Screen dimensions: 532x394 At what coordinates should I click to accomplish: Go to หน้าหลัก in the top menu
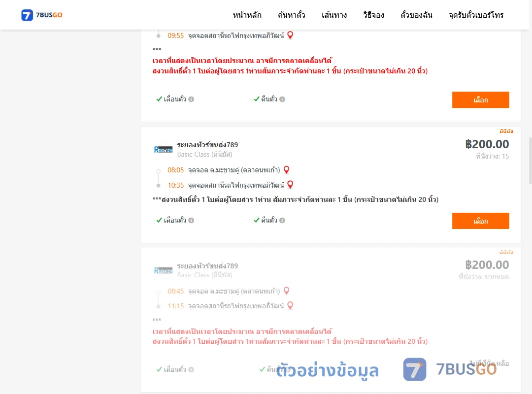pyautogui.click(x=247, y=15)
